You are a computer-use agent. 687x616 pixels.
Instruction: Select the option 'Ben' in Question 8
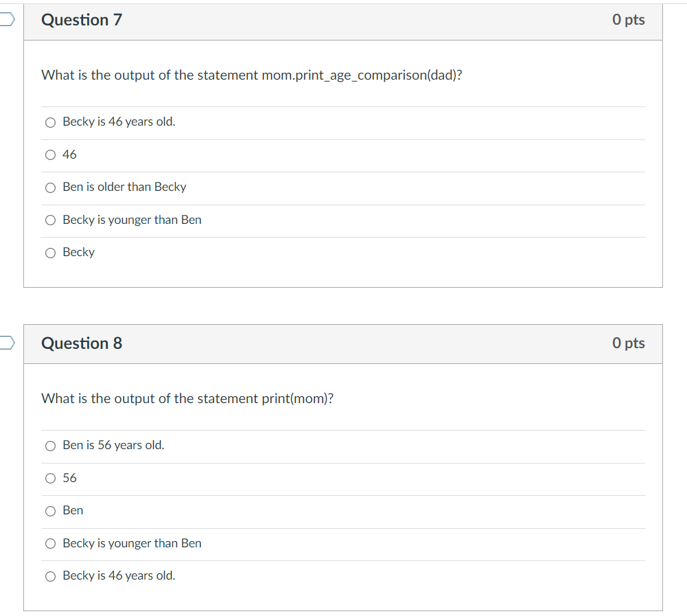pyautogui.click(x=50, y=510)
